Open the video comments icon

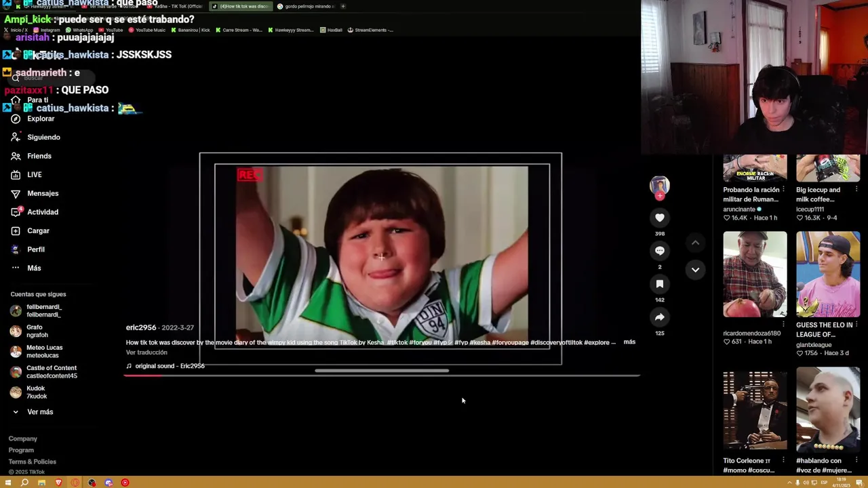(660, 251)
